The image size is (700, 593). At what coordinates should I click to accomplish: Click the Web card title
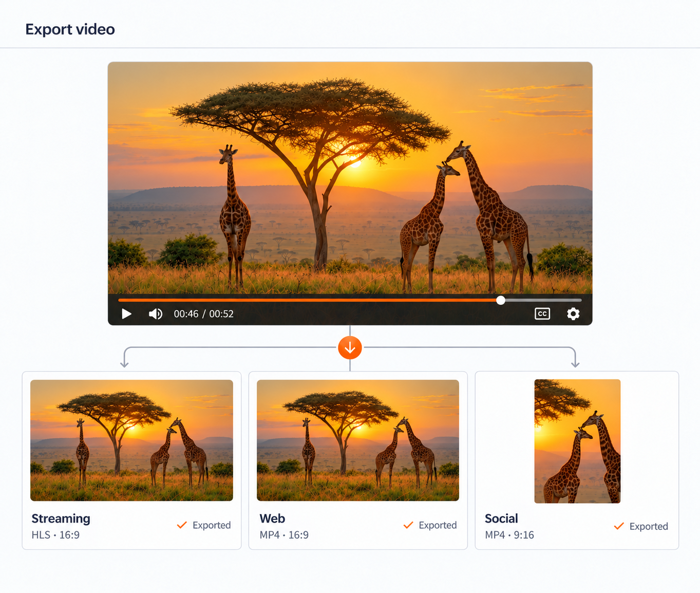point(272,518)
